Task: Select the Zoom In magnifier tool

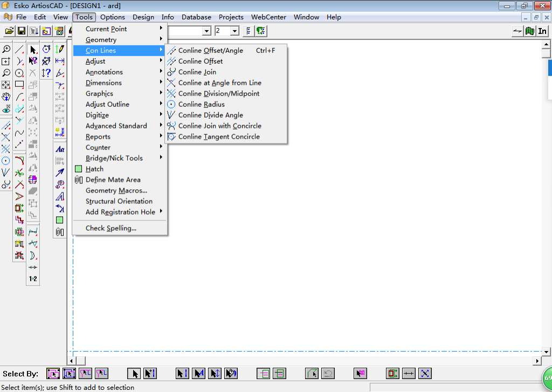Action: [6, 49]
